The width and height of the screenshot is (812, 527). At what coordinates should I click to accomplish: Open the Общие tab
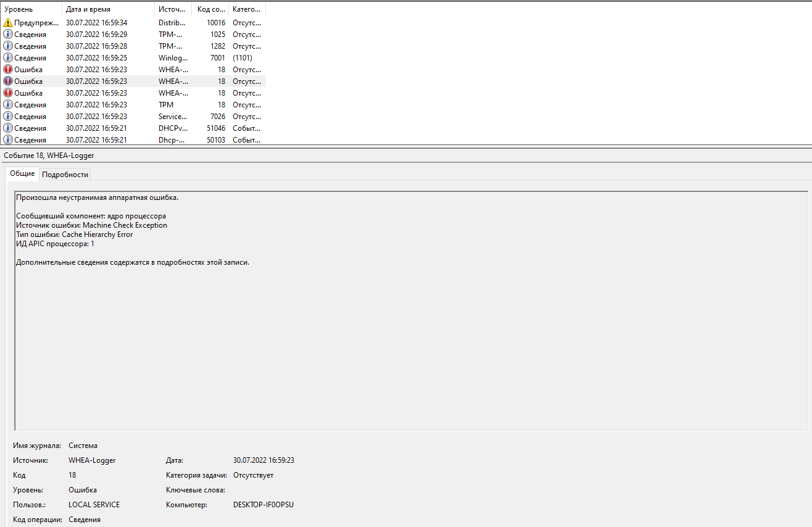[x=22, y=174]
